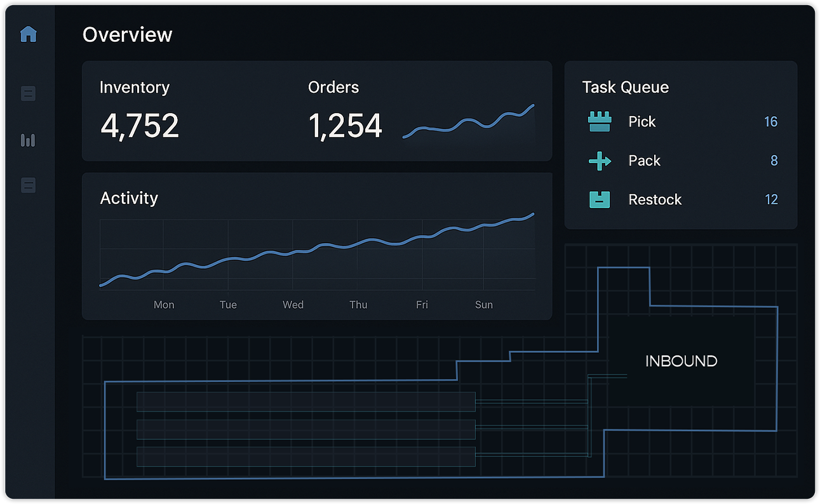Open the list icon directly below Home

click(x=29, y=94)
